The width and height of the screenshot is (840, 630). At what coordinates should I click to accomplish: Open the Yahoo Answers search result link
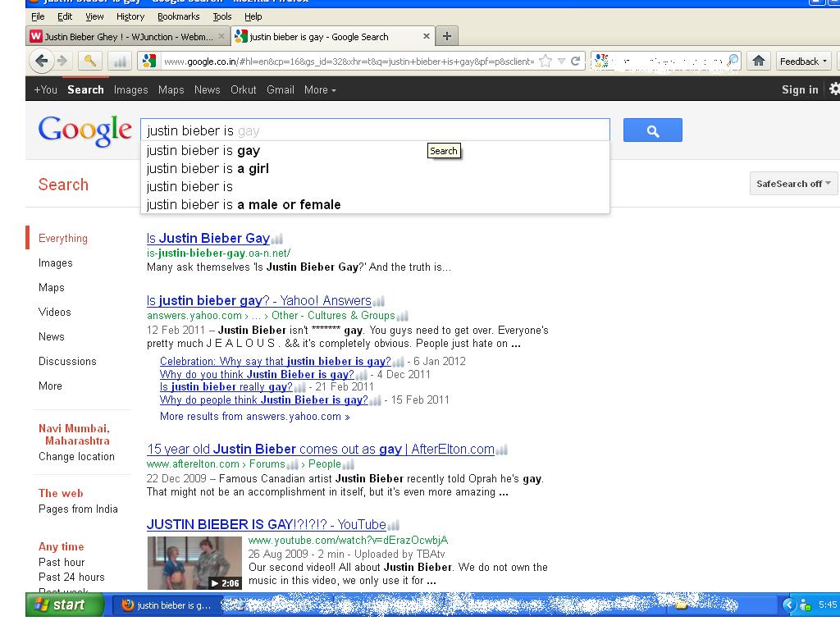click(258, 301)
